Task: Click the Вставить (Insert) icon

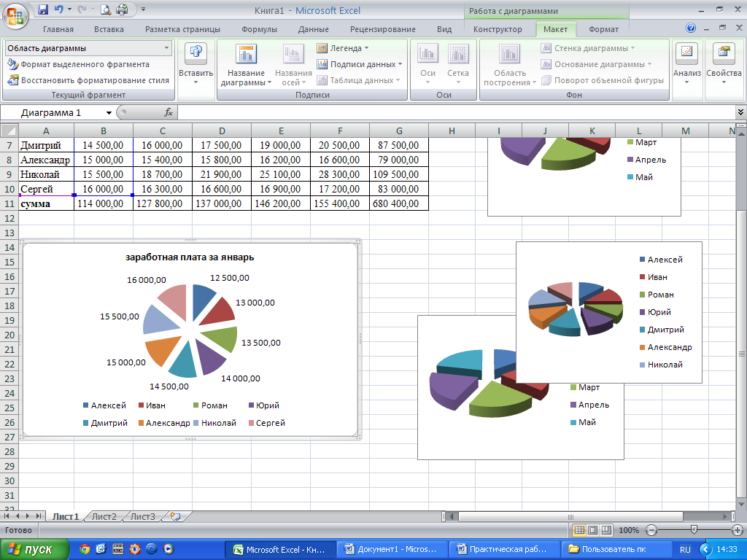Action: pos(196,64)
